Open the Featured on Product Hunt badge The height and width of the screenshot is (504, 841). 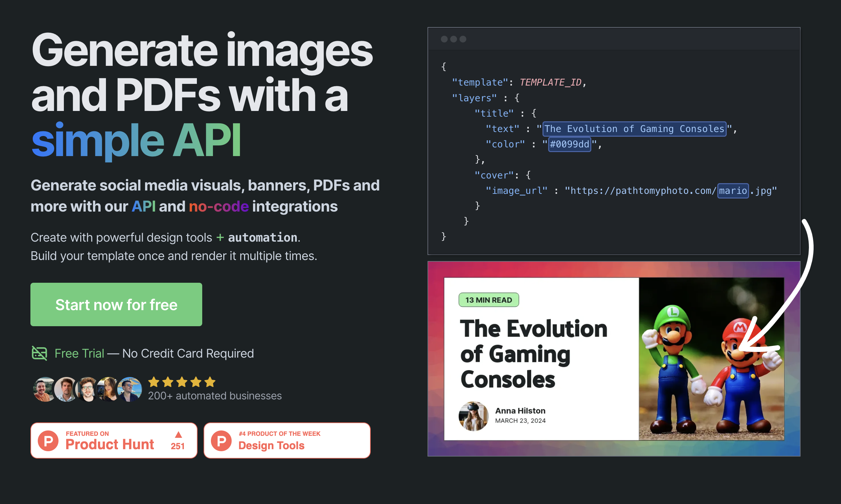[x=114, y=440]
